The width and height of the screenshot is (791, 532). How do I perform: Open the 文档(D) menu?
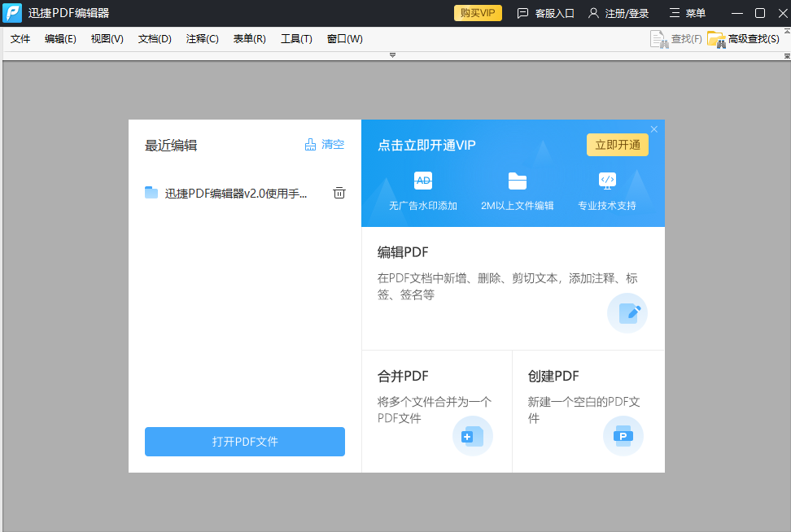pyautogui.click(x=155, y=39)
